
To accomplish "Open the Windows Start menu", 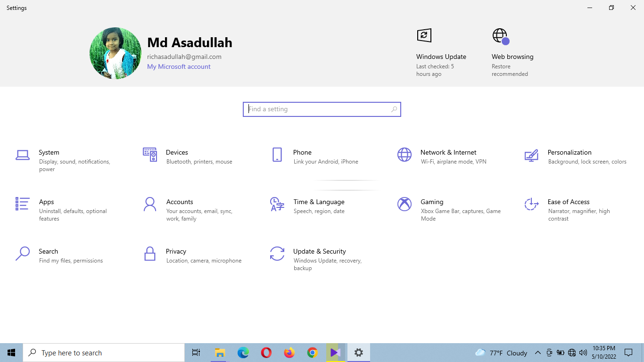I will [x=11, y=353].
